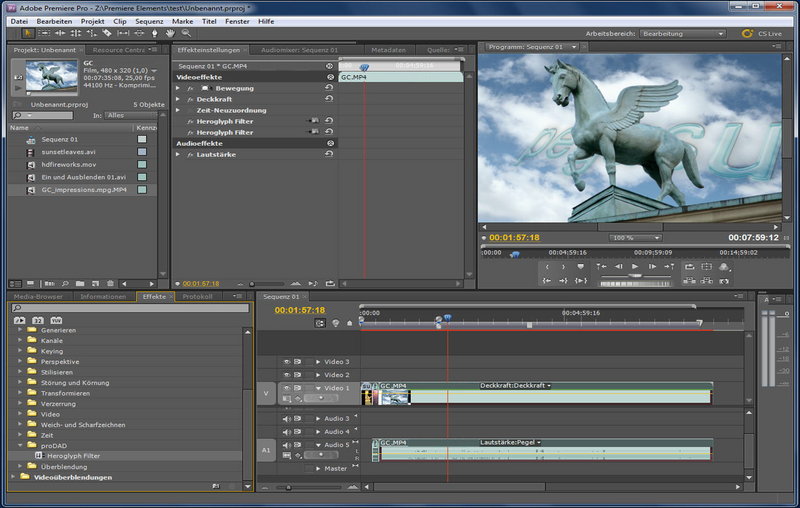Open the Arbeitsbereich Bearbeitung dropdown
The height and width of the screenshot is (508, 800).
pos(683,34)
